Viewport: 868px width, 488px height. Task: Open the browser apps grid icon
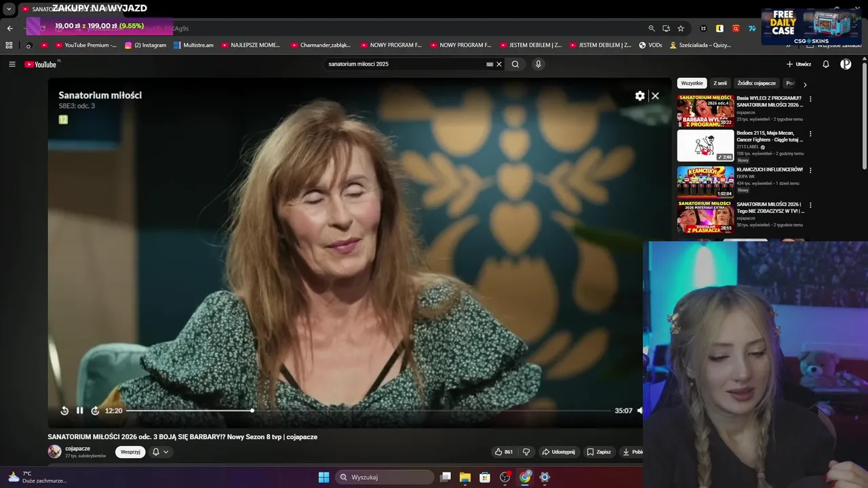point(9,45)
